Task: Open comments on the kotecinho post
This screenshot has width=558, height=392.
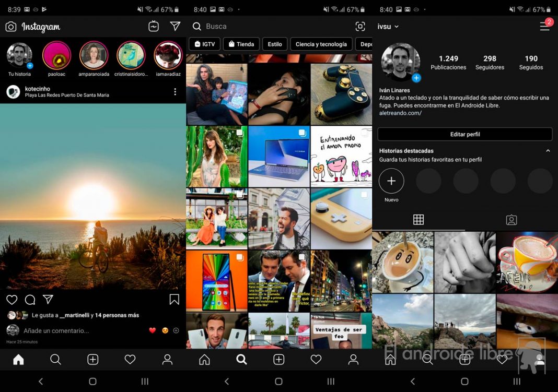Action: [x=30, y=300]
